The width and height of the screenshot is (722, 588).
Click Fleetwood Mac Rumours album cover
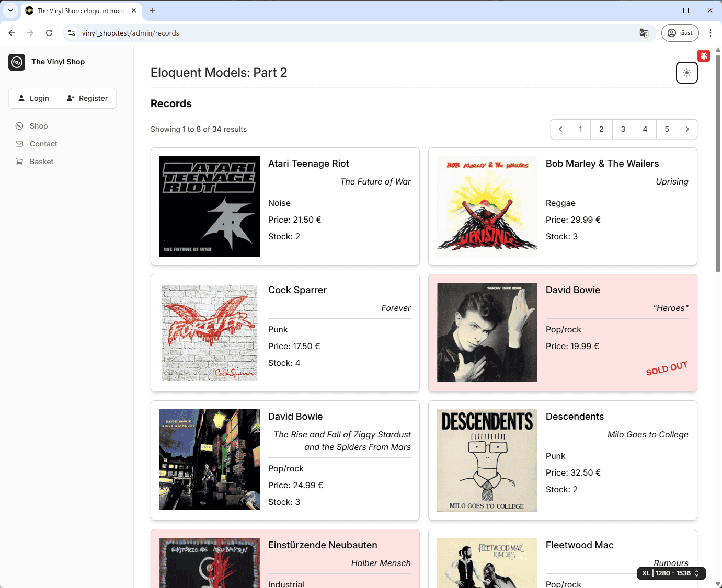[x=487, y=563]
